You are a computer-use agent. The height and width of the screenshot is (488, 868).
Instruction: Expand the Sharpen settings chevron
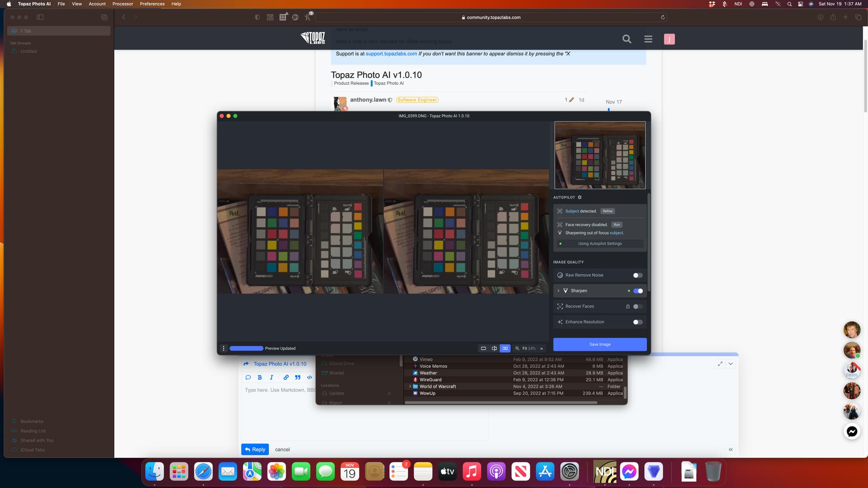click(558, 291)
